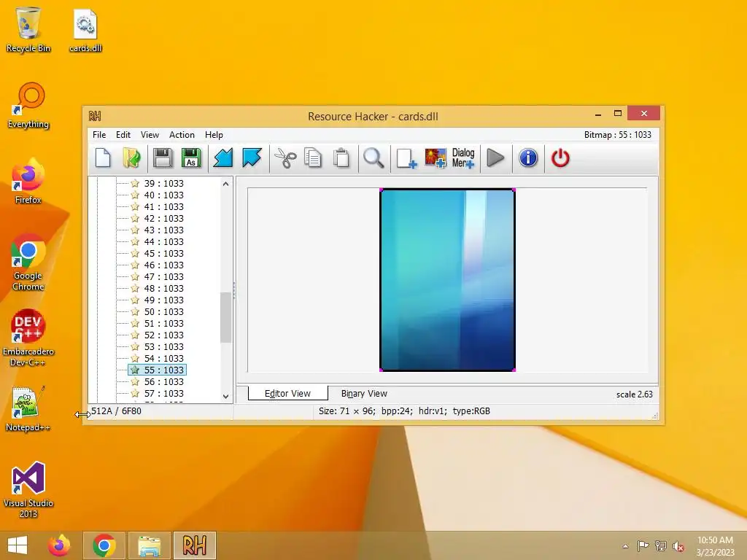
Task: Click the Cut scissors icon
Action: (285, 158)
